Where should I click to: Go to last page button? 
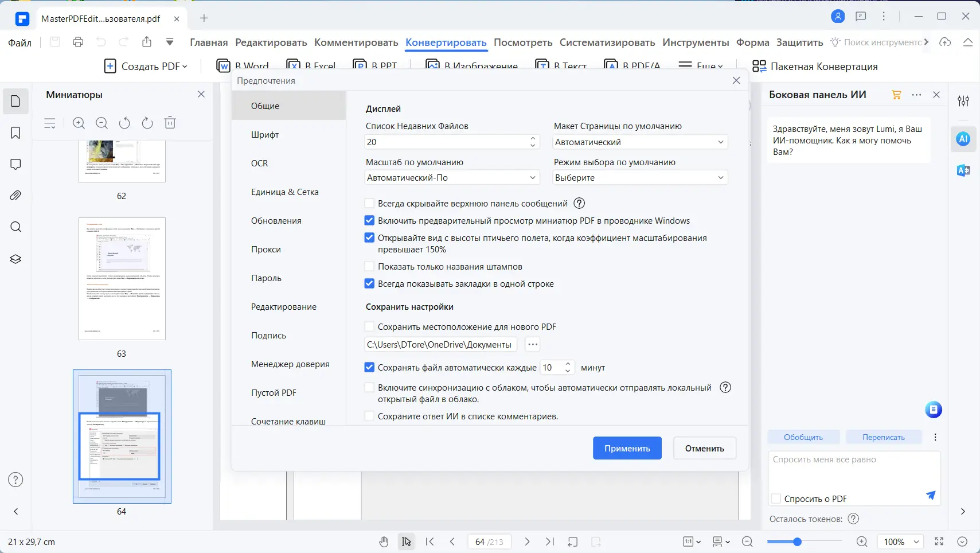(550, 542)
